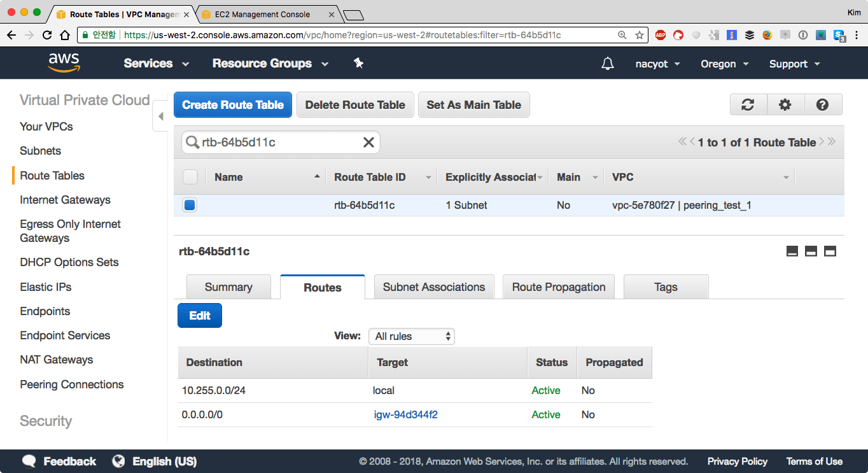The image size is (868, 473).
Task: Bookmark this page with the star icon
Action: pyautogui.click(x=640, y=35)
